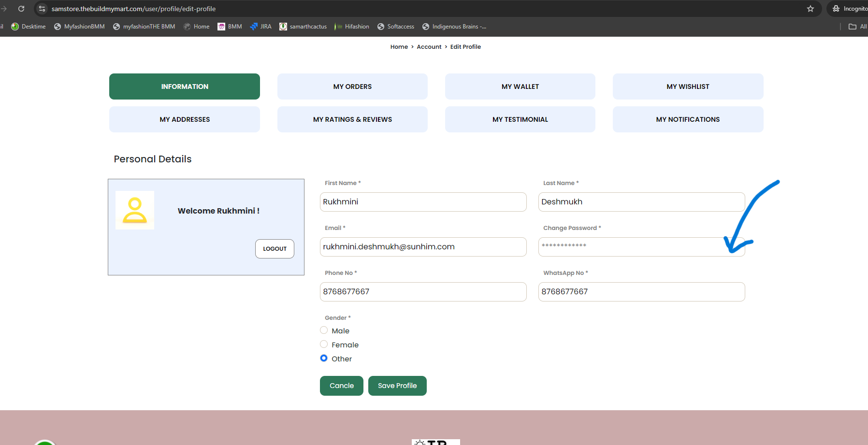Focus the Email input field

click(423, 247)
